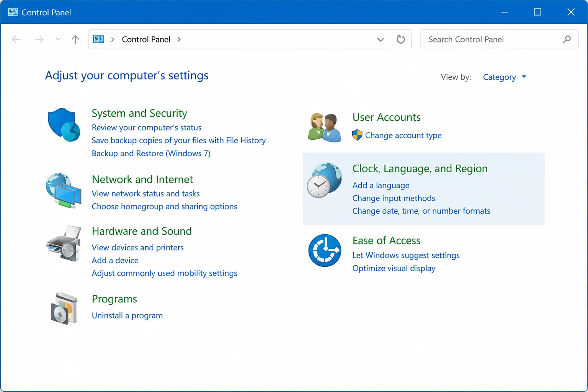588x392 pixels.
Task: Click the Back arrow in the navigation bar
Action: (x=16, y=39)
